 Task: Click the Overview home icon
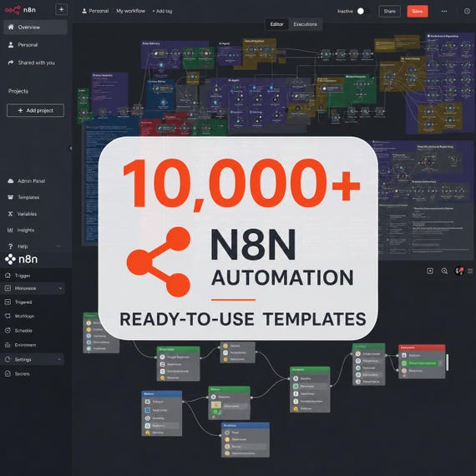(x=11, y=27)
